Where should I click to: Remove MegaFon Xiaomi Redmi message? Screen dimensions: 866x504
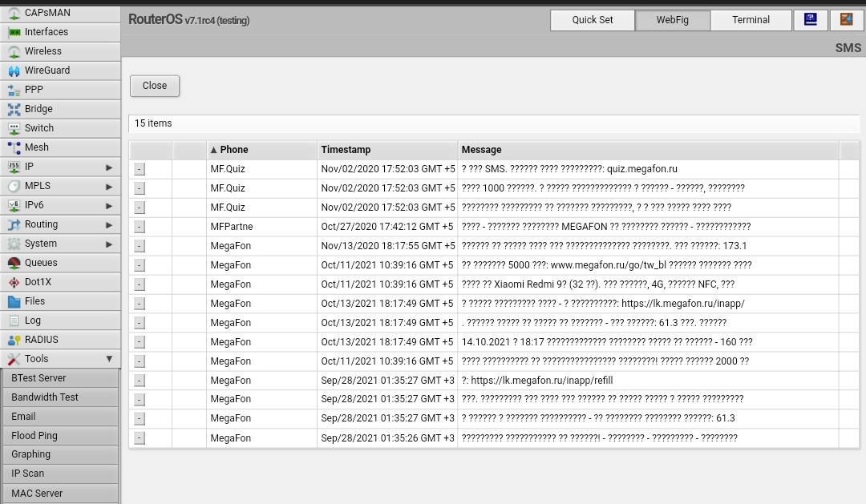[140, 284]
